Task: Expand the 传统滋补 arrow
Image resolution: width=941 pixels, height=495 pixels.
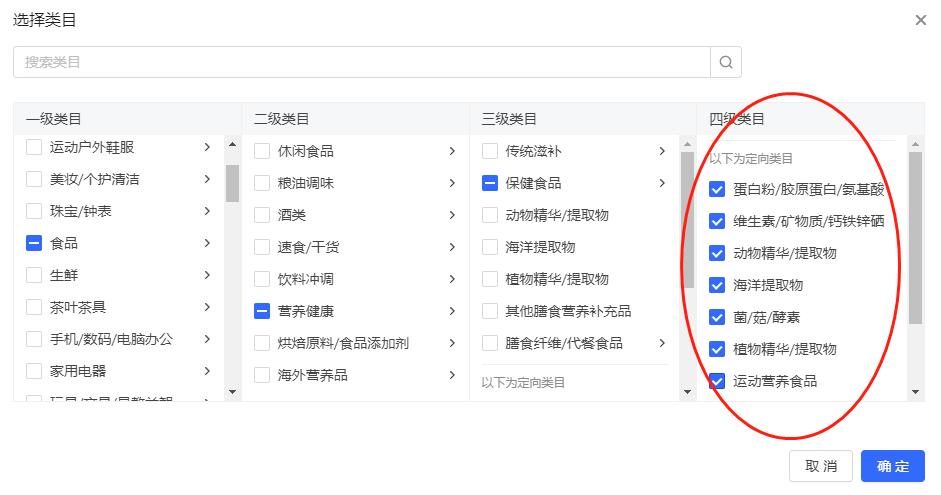Action: [662, 151]
